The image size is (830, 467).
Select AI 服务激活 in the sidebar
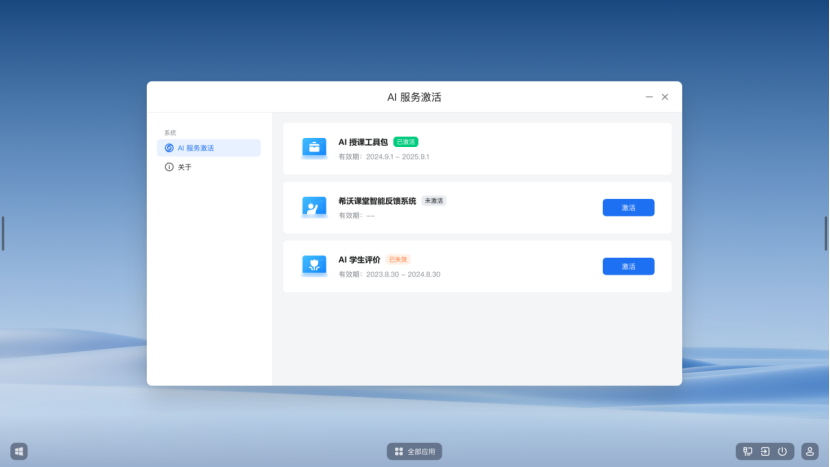pos(210,148)
